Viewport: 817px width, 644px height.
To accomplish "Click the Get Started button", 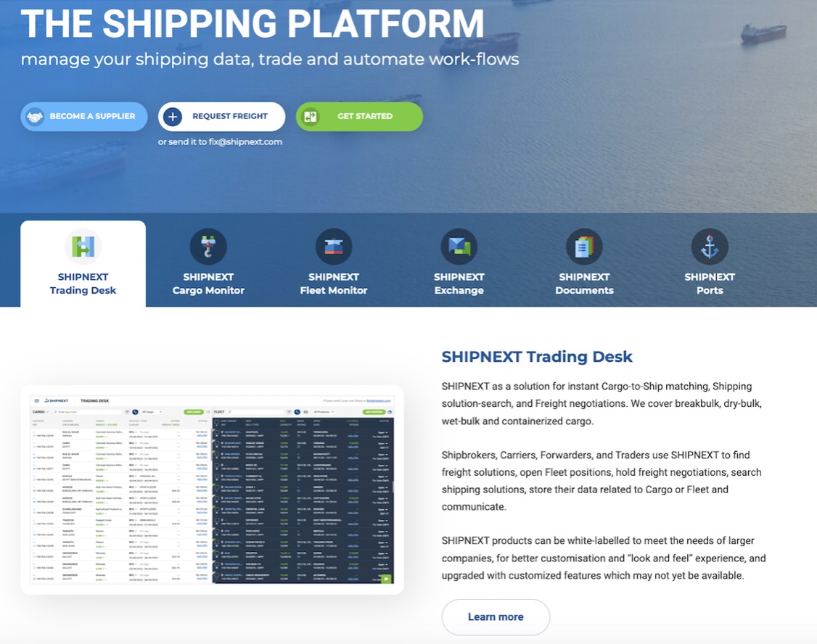I will 359,117.
